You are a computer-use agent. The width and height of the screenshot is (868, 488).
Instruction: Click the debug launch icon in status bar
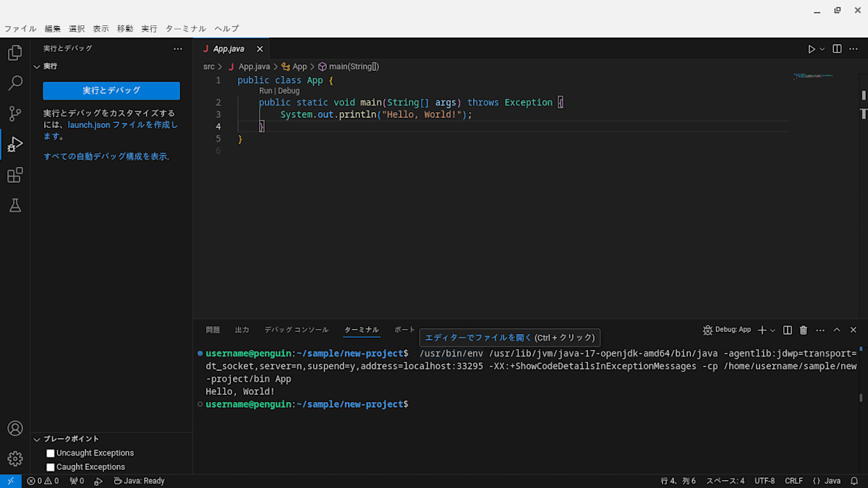98,481
